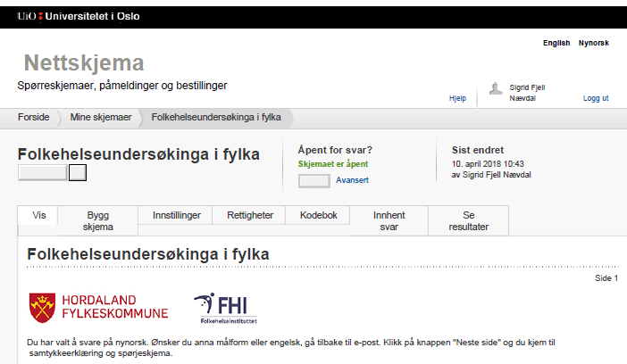Click the small square button under form title
627x364 pixels.
tap(78, 173)
